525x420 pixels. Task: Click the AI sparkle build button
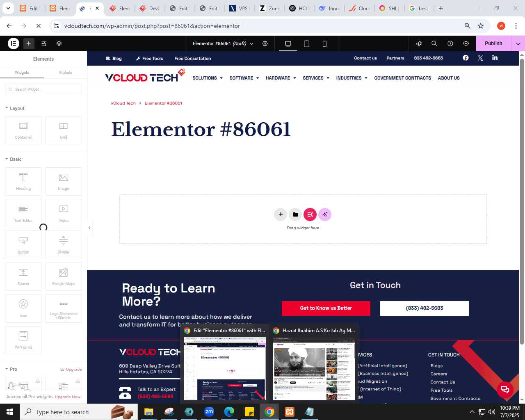click(325, 214)
